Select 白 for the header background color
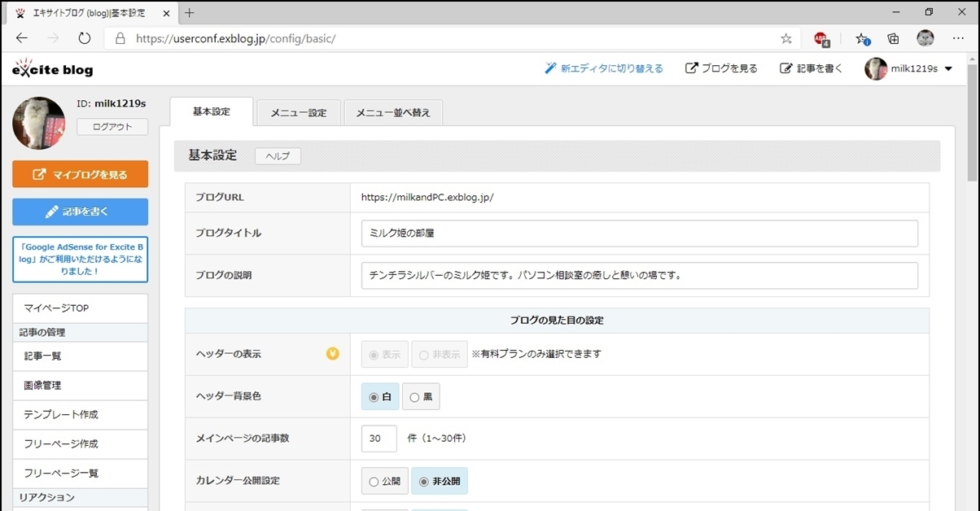This screenshot has width=980, height=511. [380, 397]
